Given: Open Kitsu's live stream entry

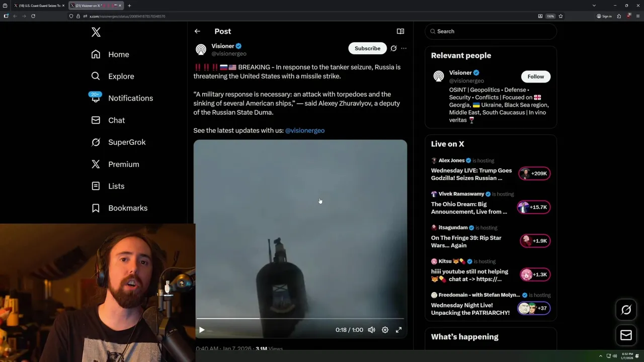Looking at the screenshot, I should point(469,276).
